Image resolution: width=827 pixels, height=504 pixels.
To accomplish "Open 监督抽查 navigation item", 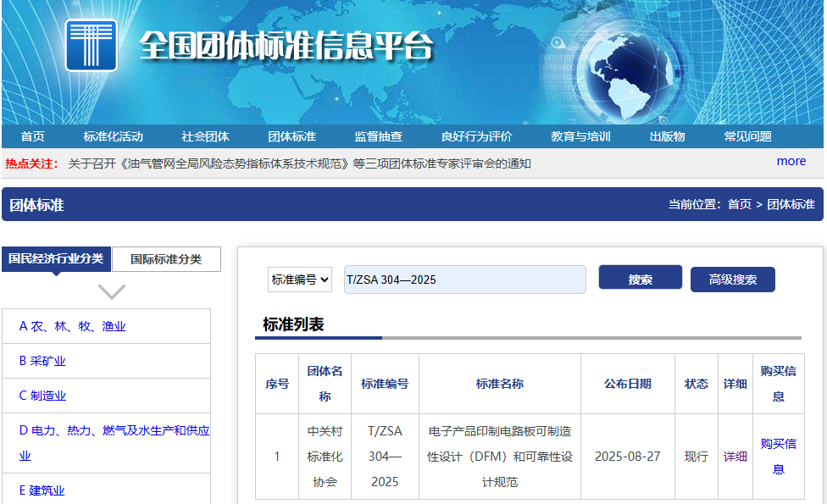I will [x=378, y=136].
